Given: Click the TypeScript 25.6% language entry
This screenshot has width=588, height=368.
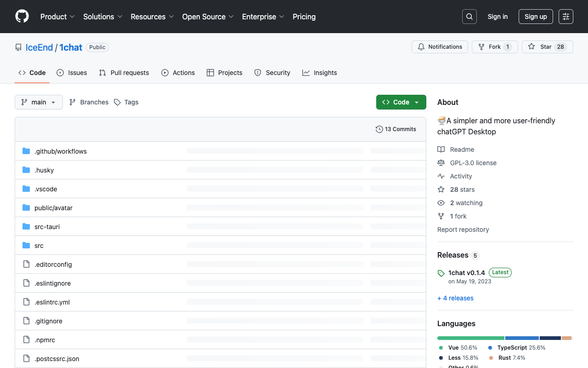Looking at the screenshot, I should coord(516,348).
